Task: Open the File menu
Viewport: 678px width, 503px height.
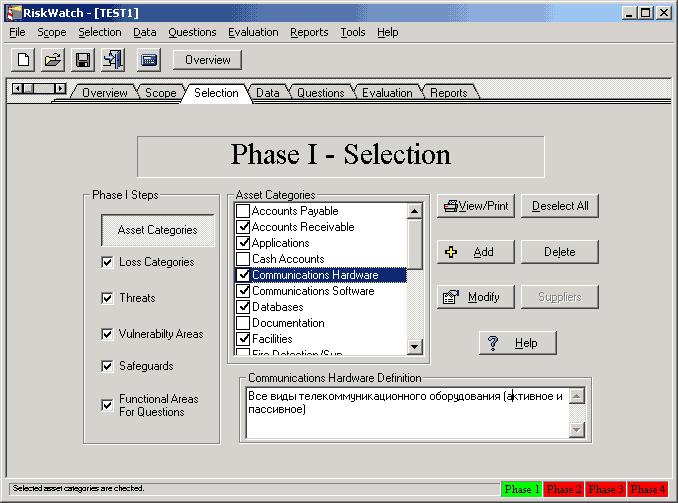Action: pyautogui.click(x=17, y=32)
